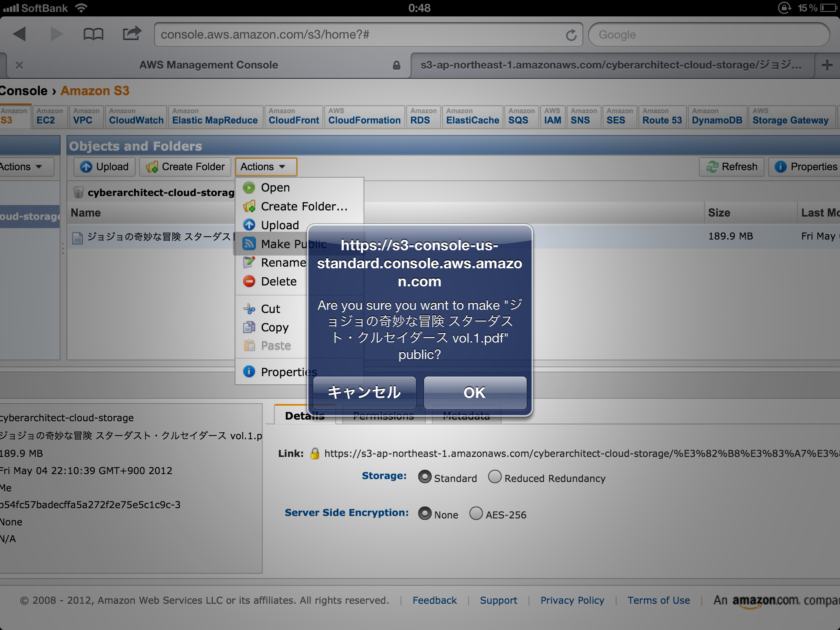Open the Amazon CloudWatch service tab
The image size is (840, 630).
pos(136,116)
